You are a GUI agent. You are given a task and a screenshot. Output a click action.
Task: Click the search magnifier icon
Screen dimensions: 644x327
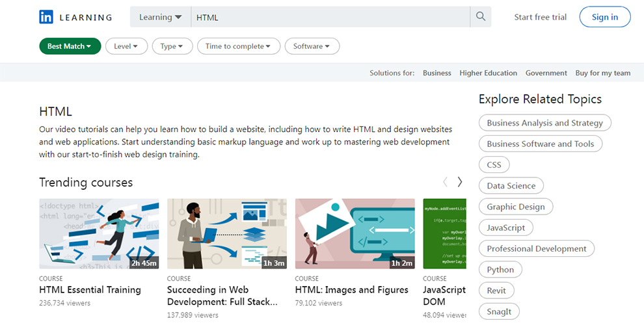point(481,16)
